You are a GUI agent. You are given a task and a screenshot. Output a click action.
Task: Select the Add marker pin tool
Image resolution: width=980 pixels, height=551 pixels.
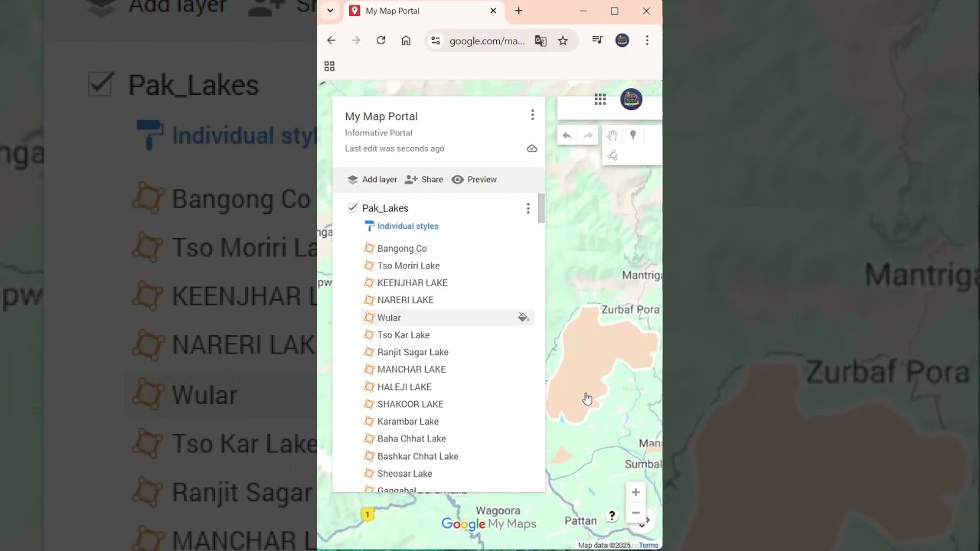pos(632,135)
